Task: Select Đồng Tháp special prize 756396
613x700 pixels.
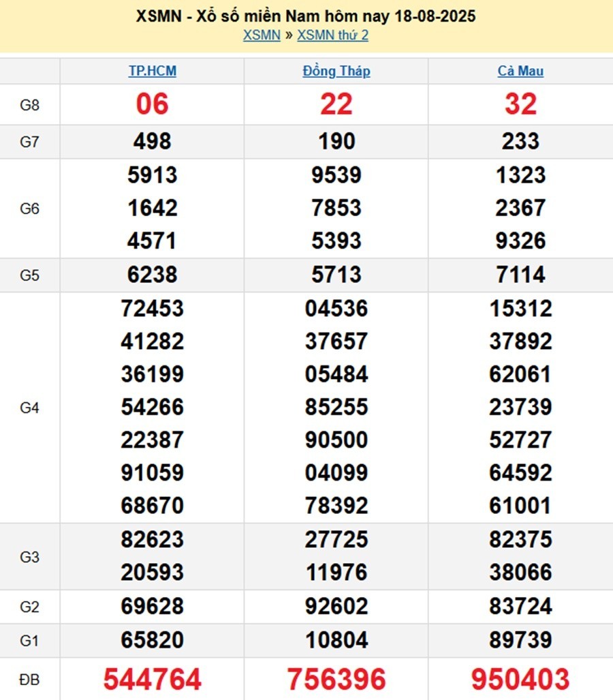Action: (336, 679)
